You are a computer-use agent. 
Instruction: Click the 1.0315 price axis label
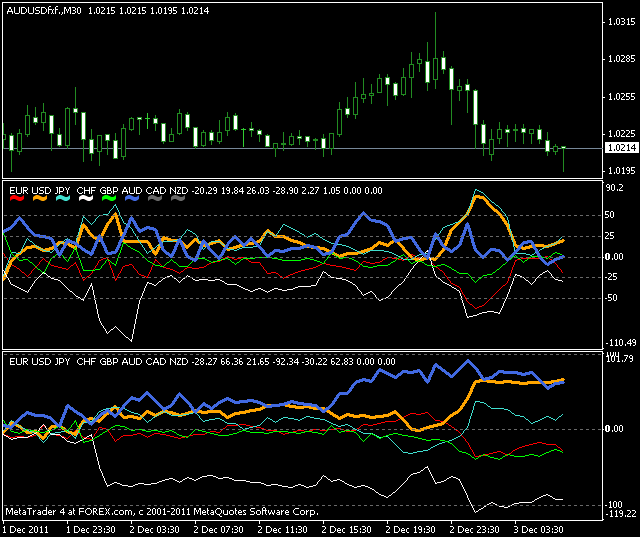[622, 22]
